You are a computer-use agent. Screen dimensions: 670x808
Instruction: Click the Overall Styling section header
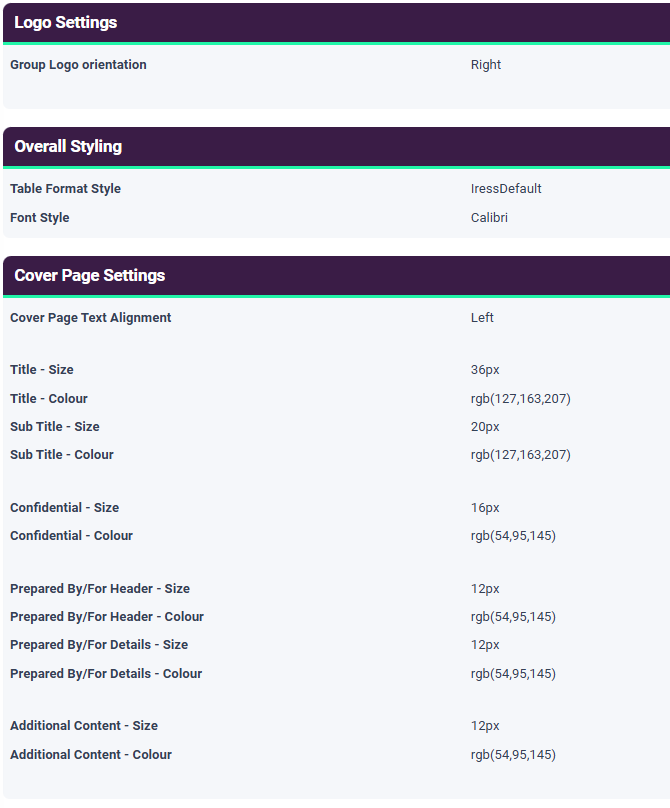pyautogui.click(x=68, y=146)
